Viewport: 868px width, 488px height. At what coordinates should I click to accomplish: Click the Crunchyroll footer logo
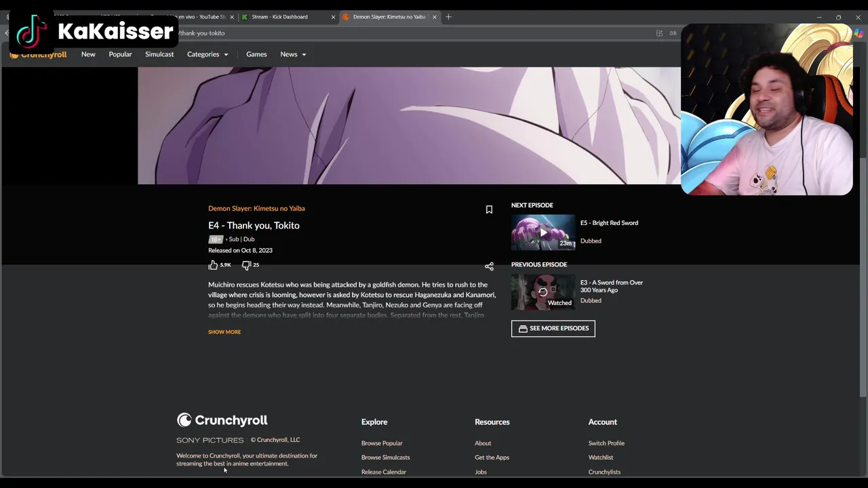(x=222, y=420)
